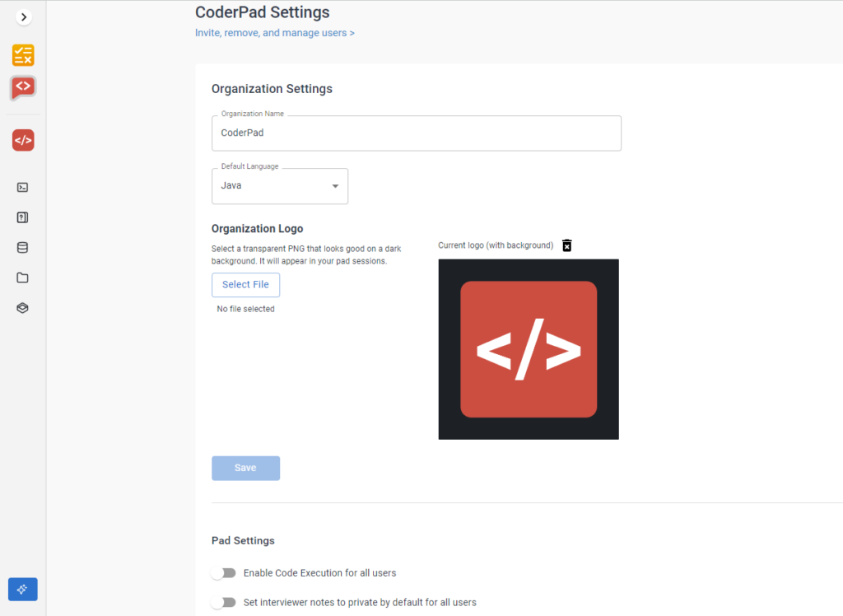Follow 'Invite, remove, and manage users' link
The width and height of the screenshot is (843, 616).
[275, 33]
